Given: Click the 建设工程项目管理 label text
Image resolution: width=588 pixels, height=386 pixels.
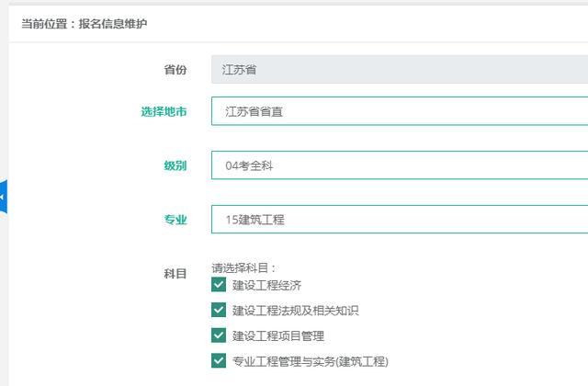Looking at the screenshot, I should pyautogui.click(x=278, y=335).
